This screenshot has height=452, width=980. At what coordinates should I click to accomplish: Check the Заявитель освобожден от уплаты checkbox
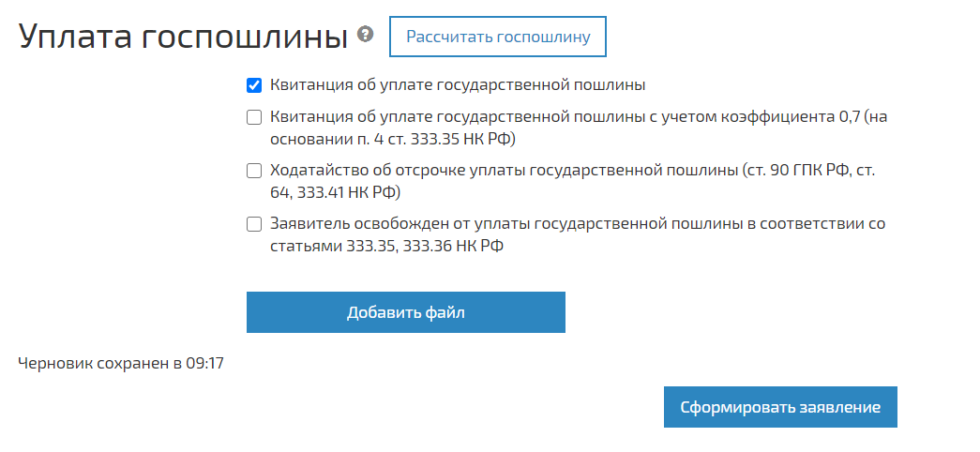click(x=254, y=224)
